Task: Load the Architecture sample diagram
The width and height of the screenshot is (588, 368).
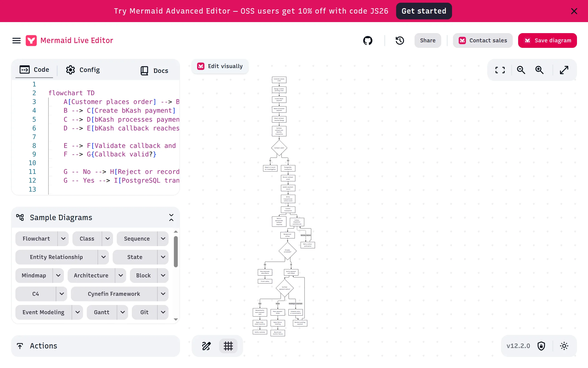Action: (91, 276)
